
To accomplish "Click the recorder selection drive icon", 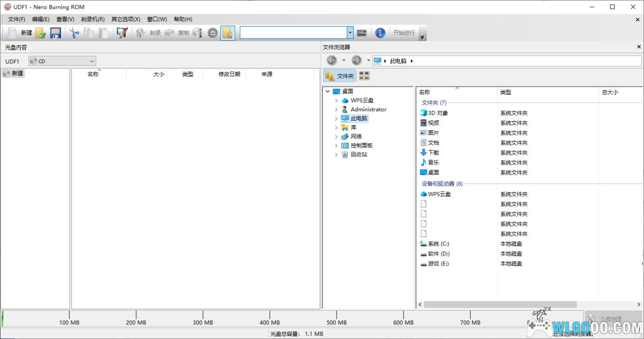I will (x=362, y=33).
